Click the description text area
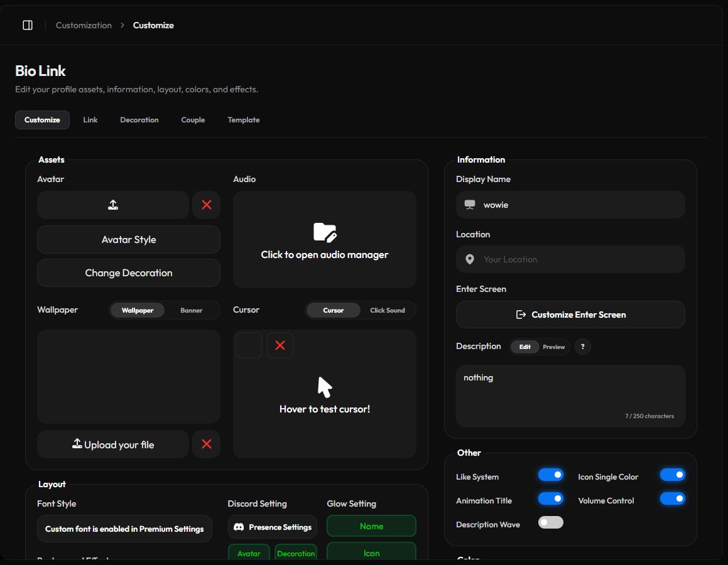The width and height of the screenshot is (728, 565). (x=570, y=396)
